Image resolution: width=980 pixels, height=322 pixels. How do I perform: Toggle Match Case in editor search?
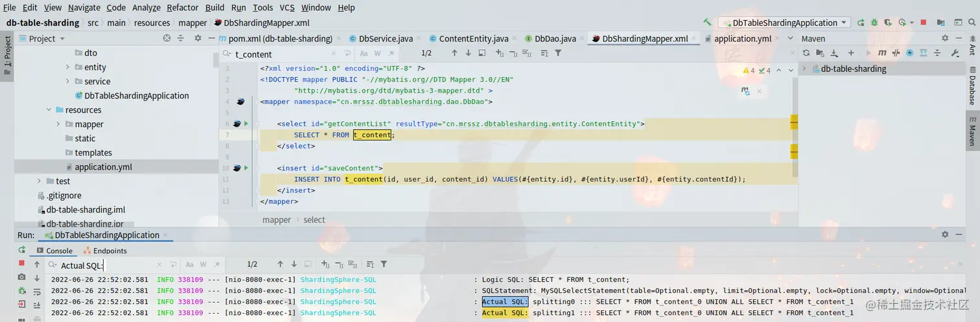coord(364,53)
